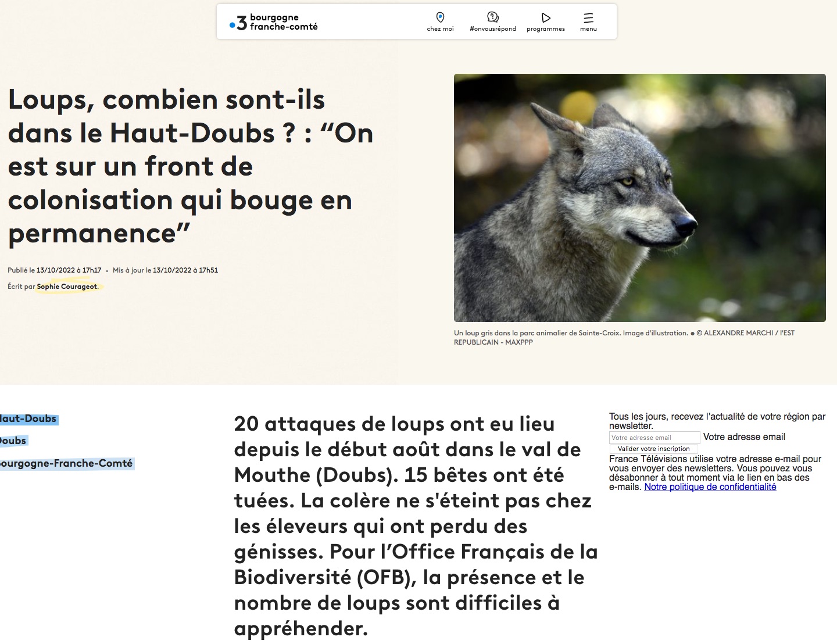
Task: Click the notice "France Télévisions utilise votre adresse"
Action: pos(715,473)
